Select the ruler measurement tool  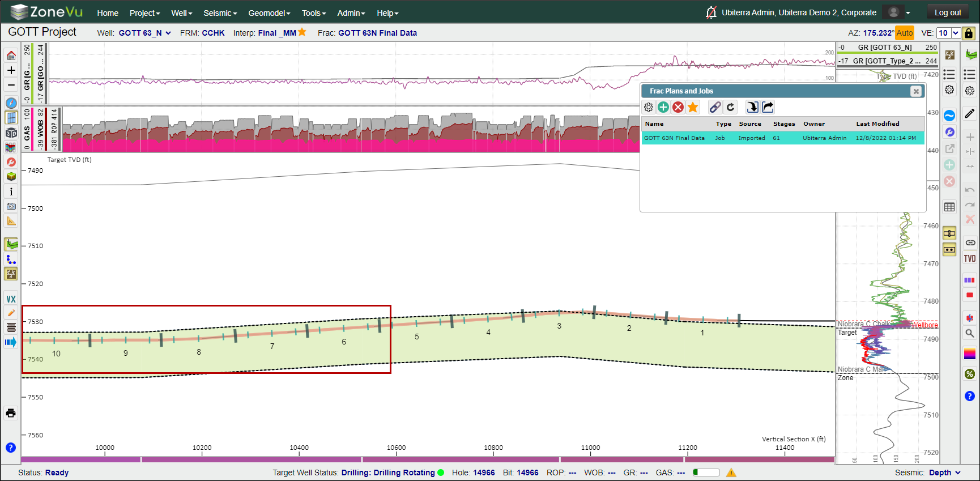(x=11, y=221)
